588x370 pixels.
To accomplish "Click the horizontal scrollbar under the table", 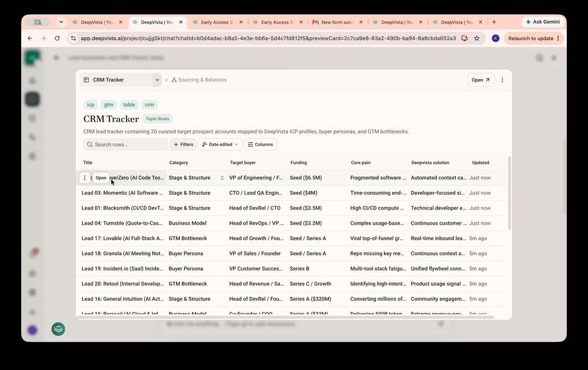I will [x=285, y=317].
